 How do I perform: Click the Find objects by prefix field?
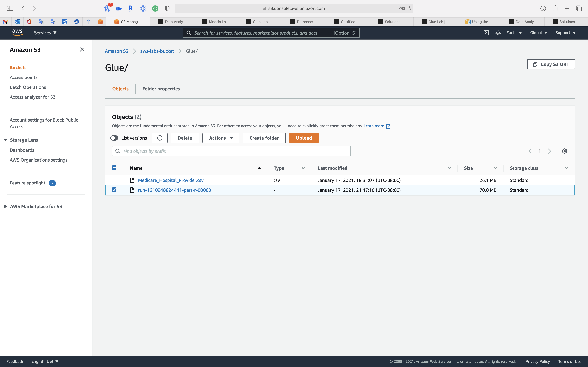coord(231,151)
